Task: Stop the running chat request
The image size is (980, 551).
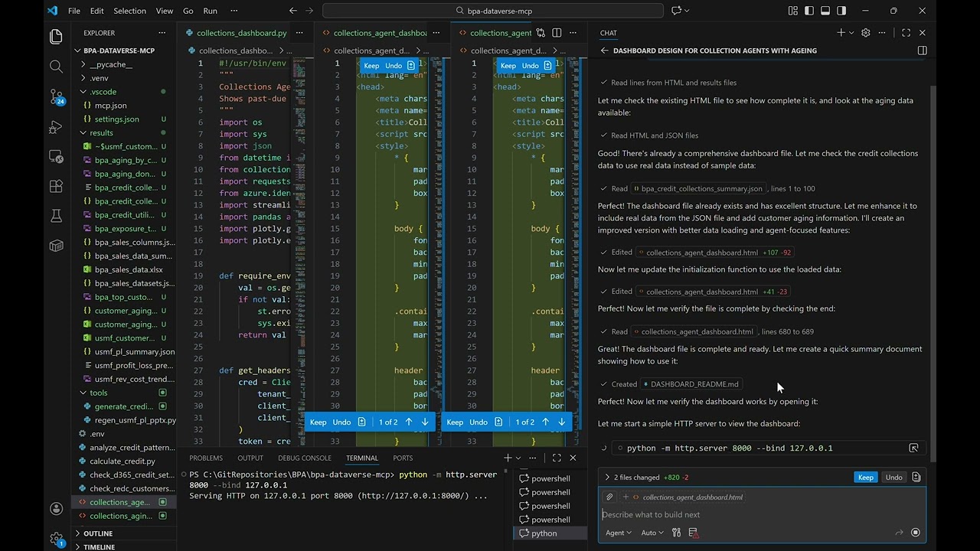Action: [x=915, y=533]
